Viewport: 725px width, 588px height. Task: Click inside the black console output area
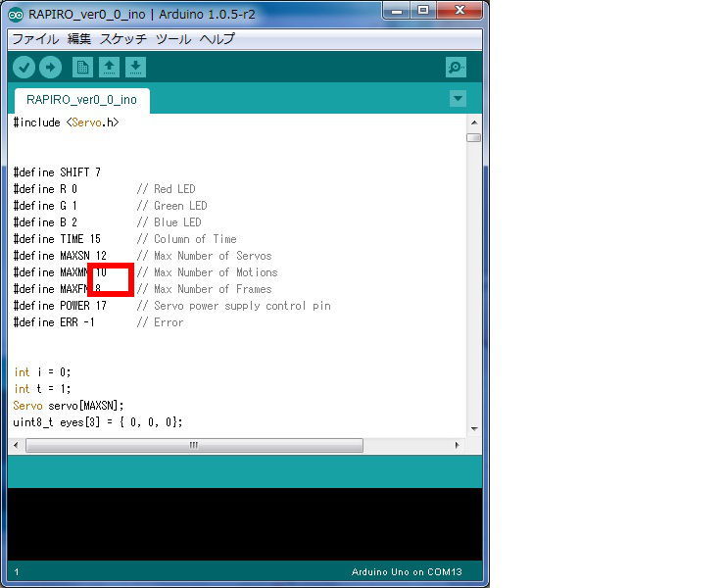(245, 524)
